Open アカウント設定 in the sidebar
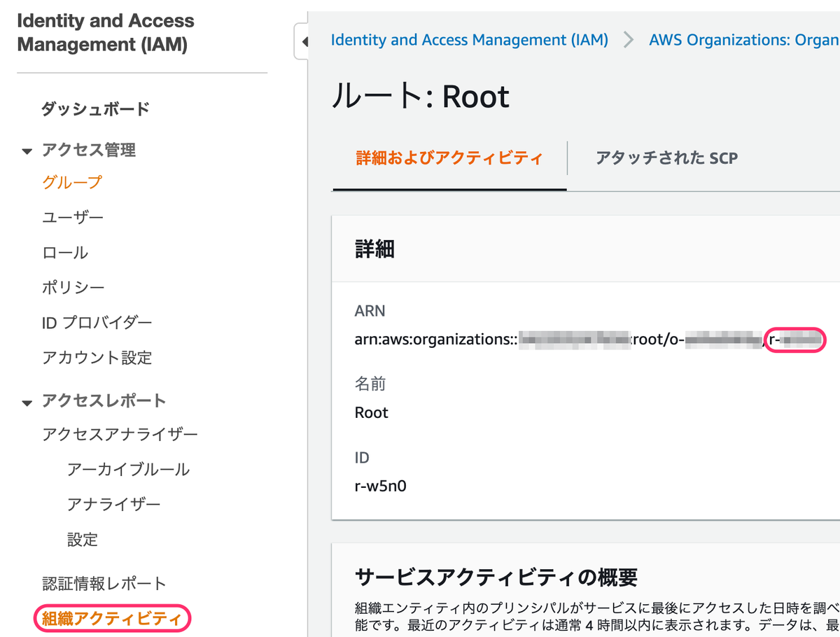This screenshot has height=637, width=840. tap(97, 358)
